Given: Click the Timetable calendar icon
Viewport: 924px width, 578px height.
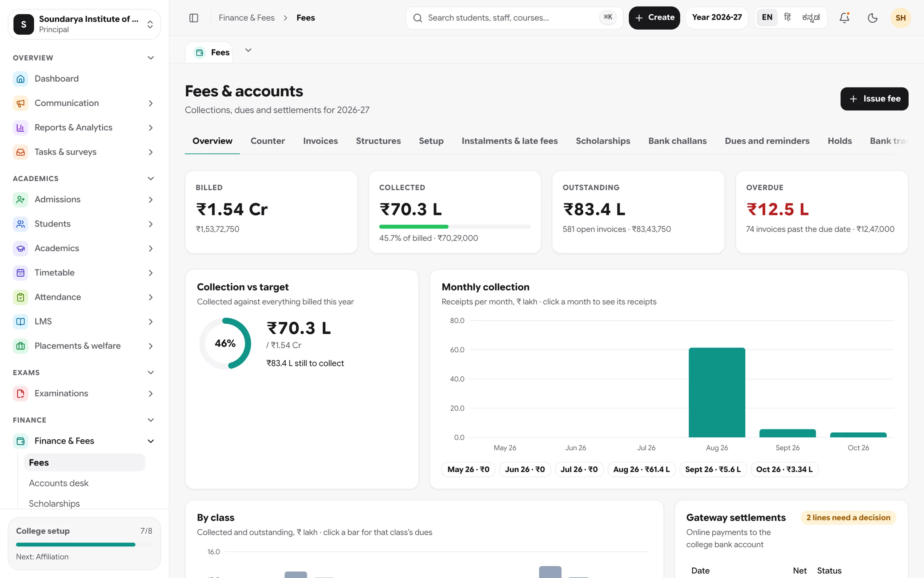Looking at the screenshot, I should (x=20, y=273).
